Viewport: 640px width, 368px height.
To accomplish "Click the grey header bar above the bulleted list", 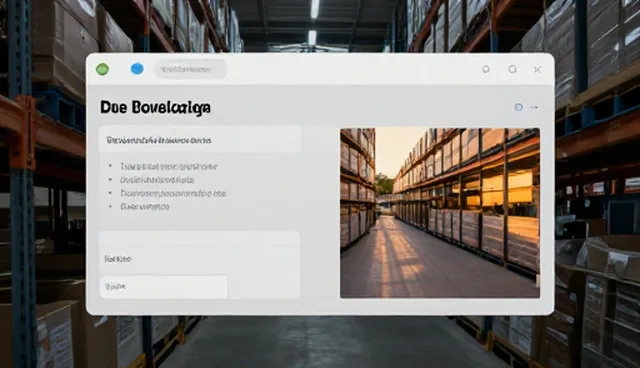I will [x=200, y=140].
